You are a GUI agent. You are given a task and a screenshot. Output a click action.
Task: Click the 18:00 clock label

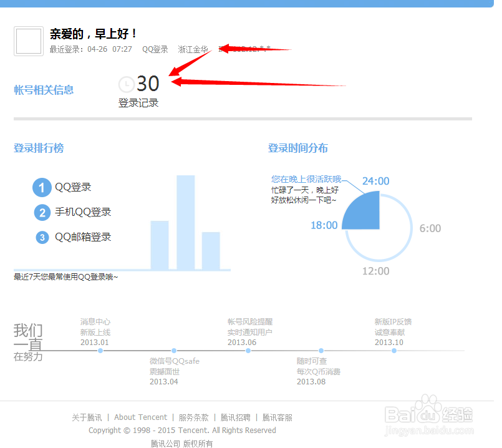[324, 225]
